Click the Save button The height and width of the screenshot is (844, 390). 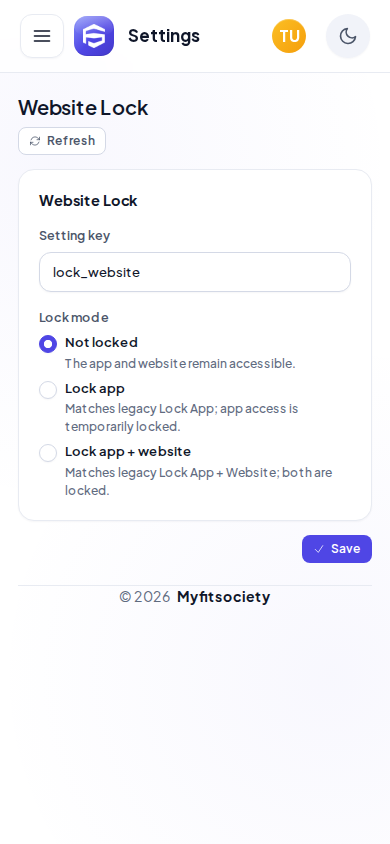(x=337, y=549)
